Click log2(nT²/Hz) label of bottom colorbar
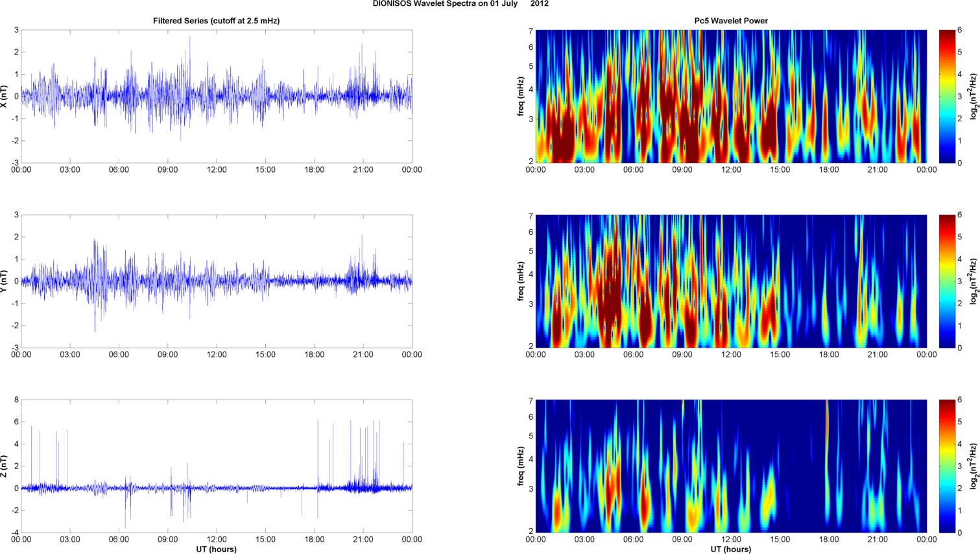 click(x=974, y=466)
